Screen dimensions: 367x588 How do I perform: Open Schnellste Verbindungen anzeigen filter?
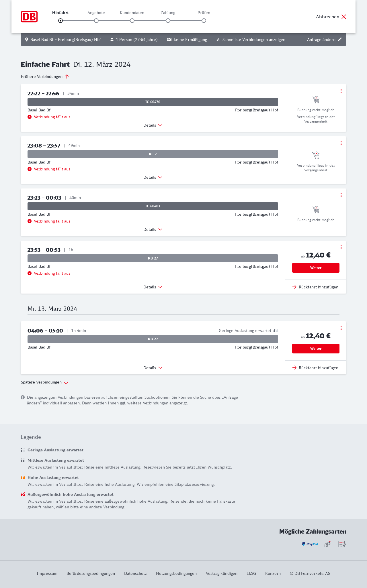pyautogui.click(x=251, y=40)
